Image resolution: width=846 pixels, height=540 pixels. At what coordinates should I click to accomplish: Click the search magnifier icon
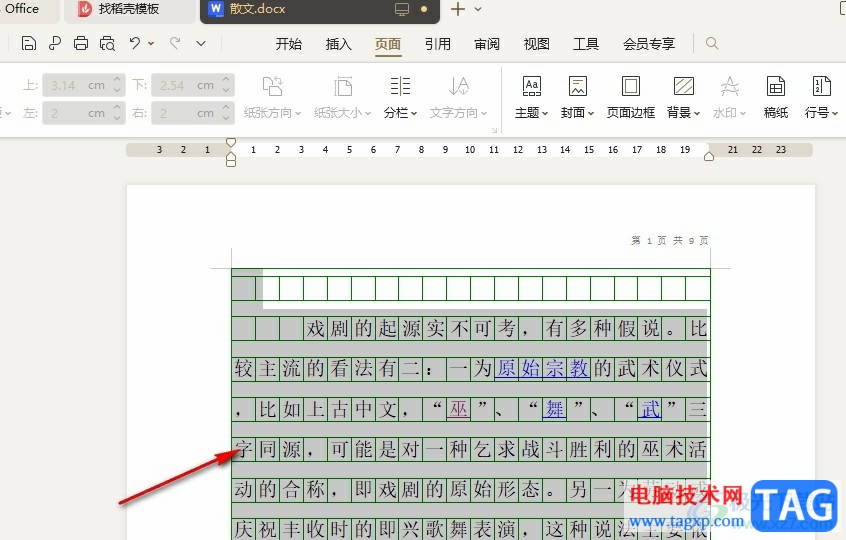712,43
